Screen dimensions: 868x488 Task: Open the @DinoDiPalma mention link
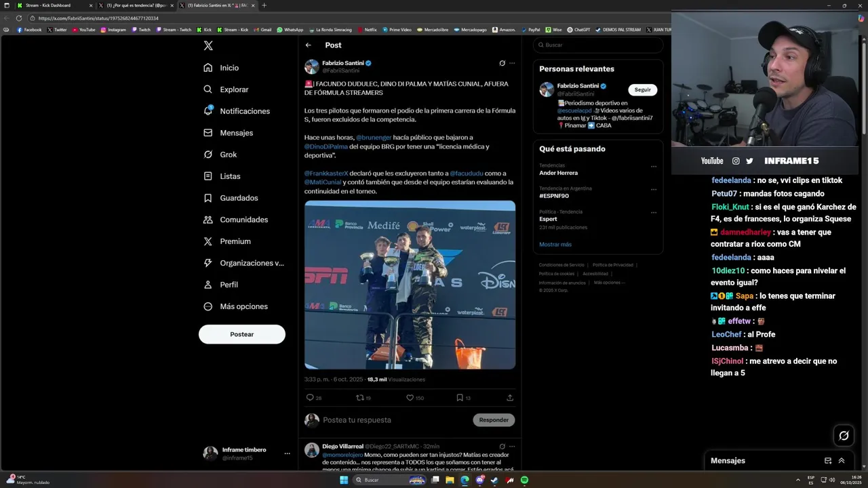326,146
